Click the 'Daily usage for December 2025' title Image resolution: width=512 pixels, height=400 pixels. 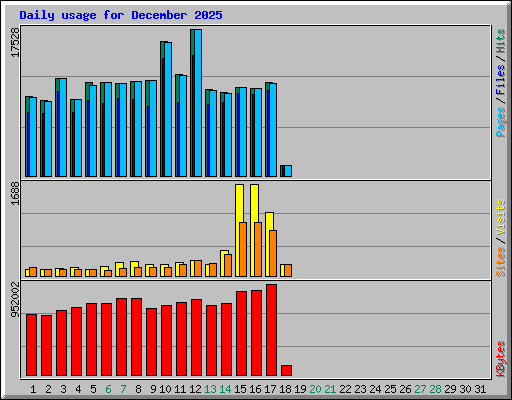click(121, 15)
